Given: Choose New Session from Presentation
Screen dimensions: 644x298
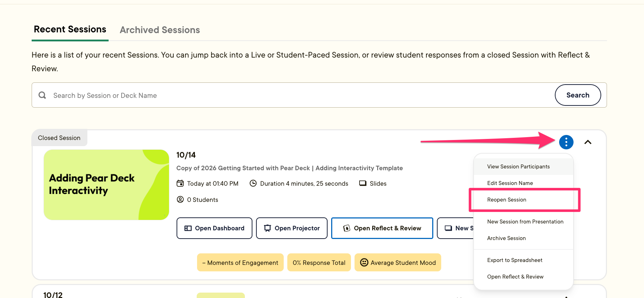Looking at the screenshot, I should click(x=523, y=222).
